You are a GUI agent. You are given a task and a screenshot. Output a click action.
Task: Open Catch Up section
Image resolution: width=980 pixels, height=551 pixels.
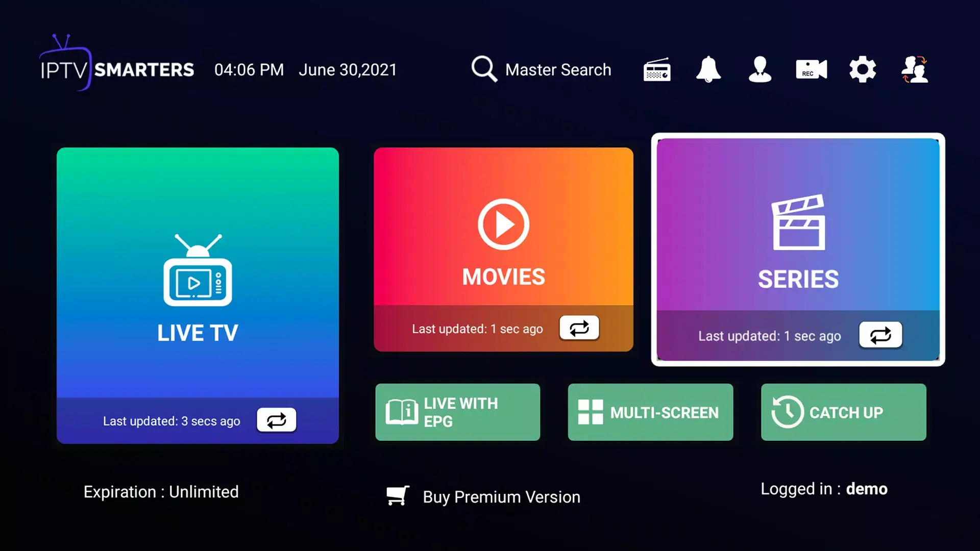pyautogui.click(x=843, y=412)
